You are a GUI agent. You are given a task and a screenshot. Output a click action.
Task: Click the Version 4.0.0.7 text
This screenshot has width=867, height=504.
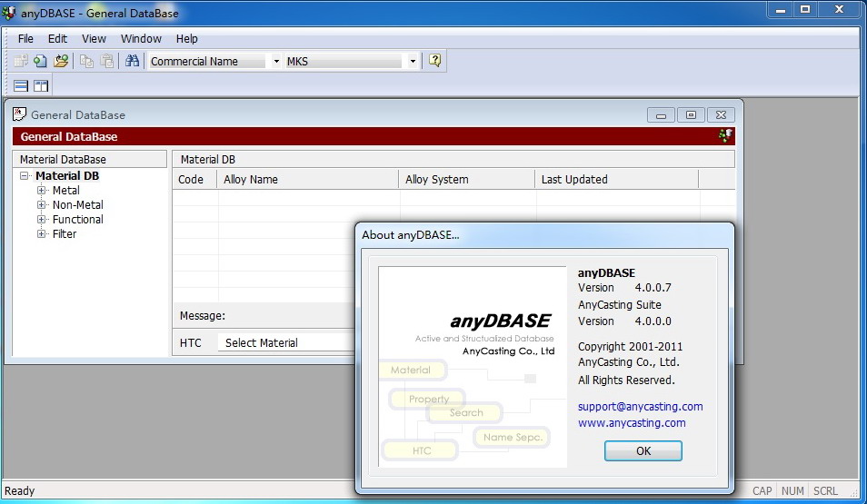(x=624, y=287)
